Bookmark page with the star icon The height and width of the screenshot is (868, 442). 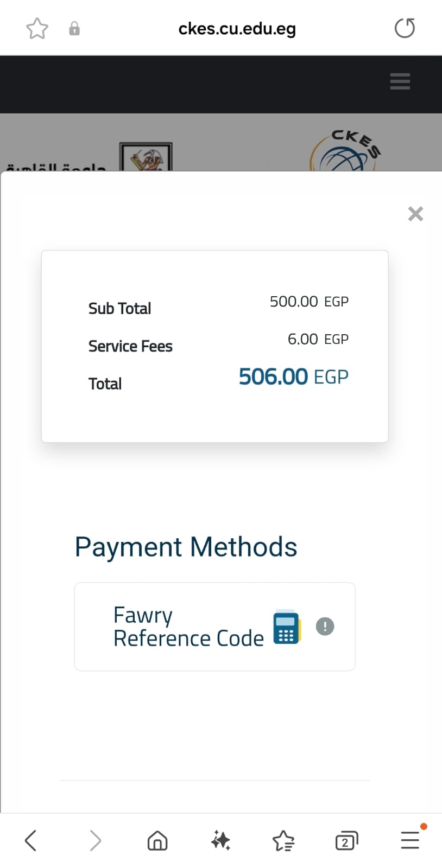37,29
